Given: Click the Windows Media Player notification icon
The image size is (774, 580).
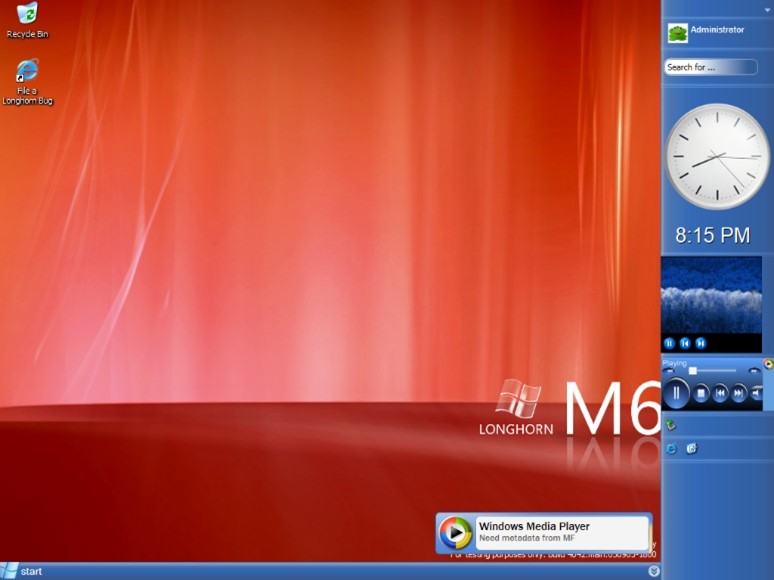Looking at the screenshot, I should [455, 533].
